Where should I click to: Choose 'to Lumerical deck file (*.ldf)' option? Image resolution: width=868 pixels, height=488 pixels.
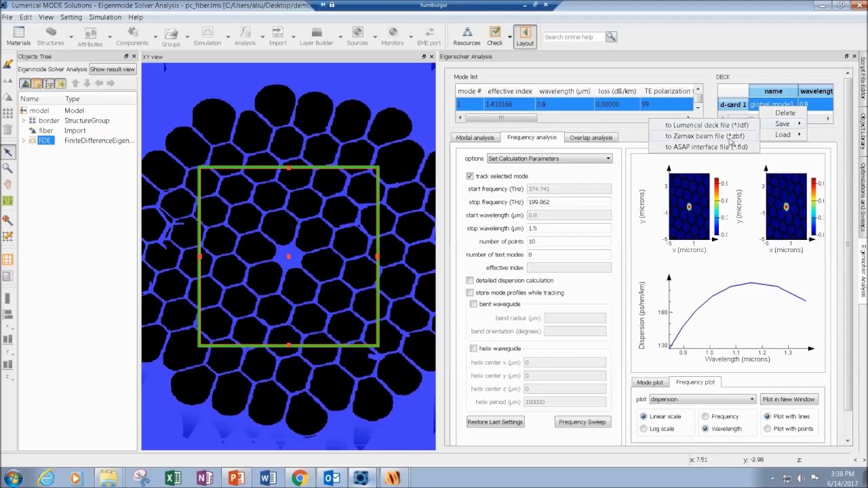[x=707, y=125]
